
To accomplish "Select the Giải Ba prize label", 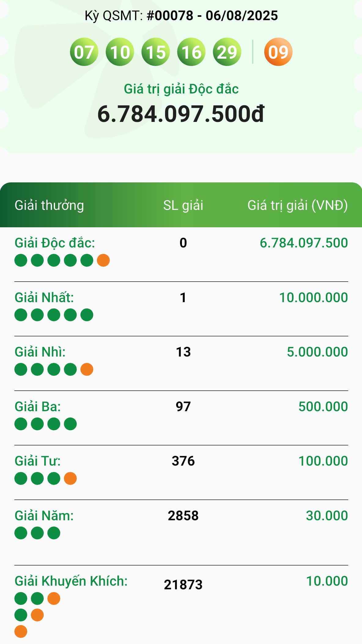I will pyautogui.click(x=38, y=407).
